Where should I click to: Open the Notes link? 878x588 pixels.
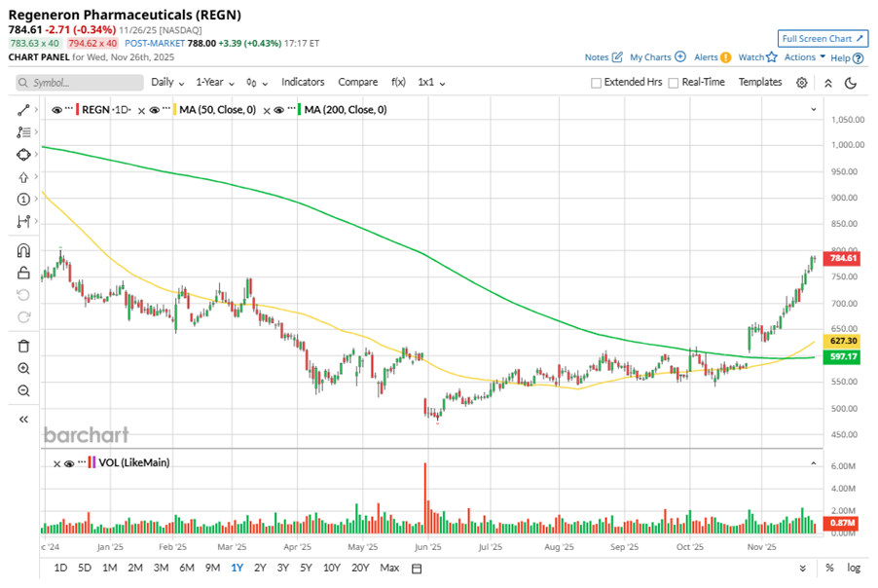coord(597,57)
